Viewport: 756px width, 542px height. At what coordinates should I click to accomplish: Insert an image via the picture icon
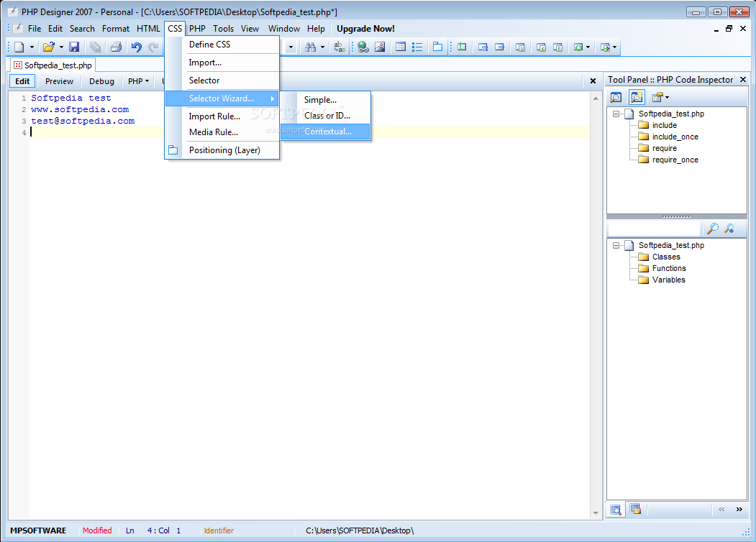380,47
